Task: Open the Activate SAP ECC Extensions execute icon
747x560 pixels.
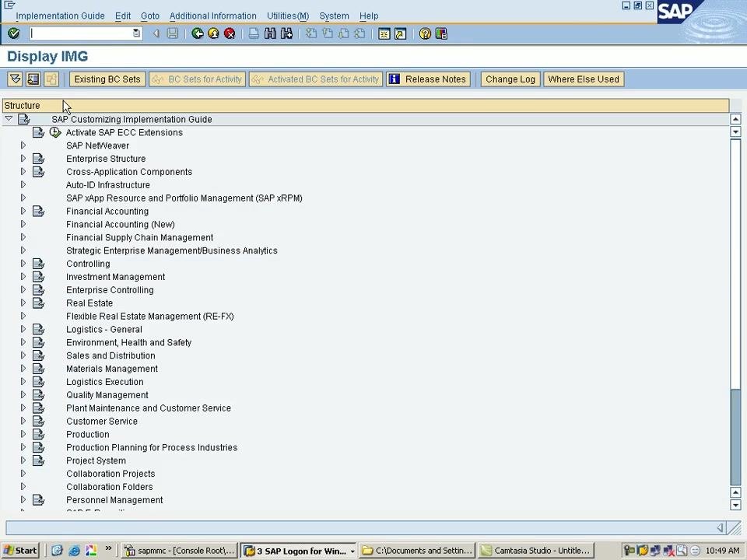Action: click(x=55, y=132)
